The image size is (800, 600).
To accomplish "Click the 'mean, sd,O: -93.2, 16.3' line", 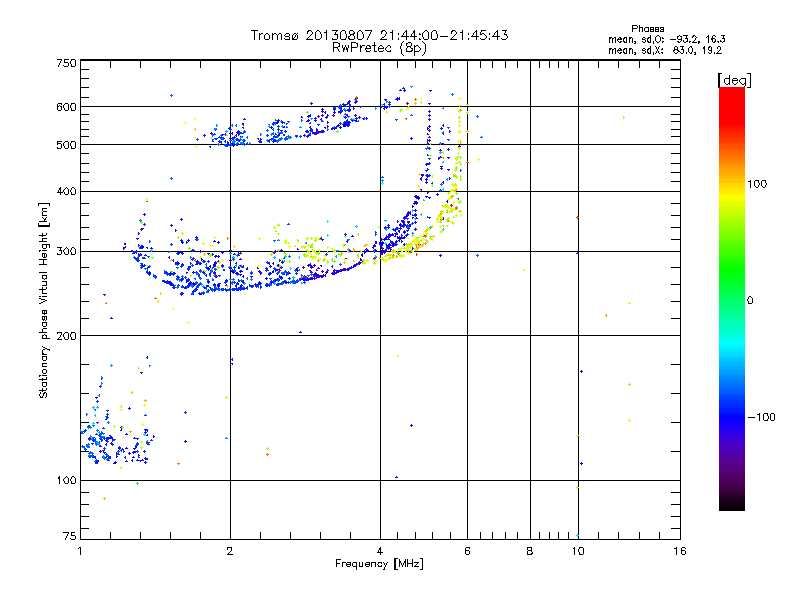I will (x=667, y=39).
